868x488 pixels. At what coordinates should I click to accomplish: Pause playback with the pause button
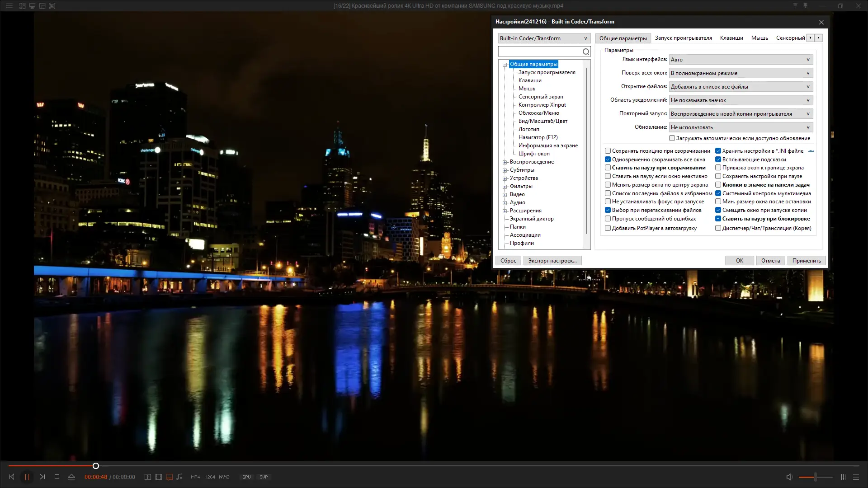[27, 477]
